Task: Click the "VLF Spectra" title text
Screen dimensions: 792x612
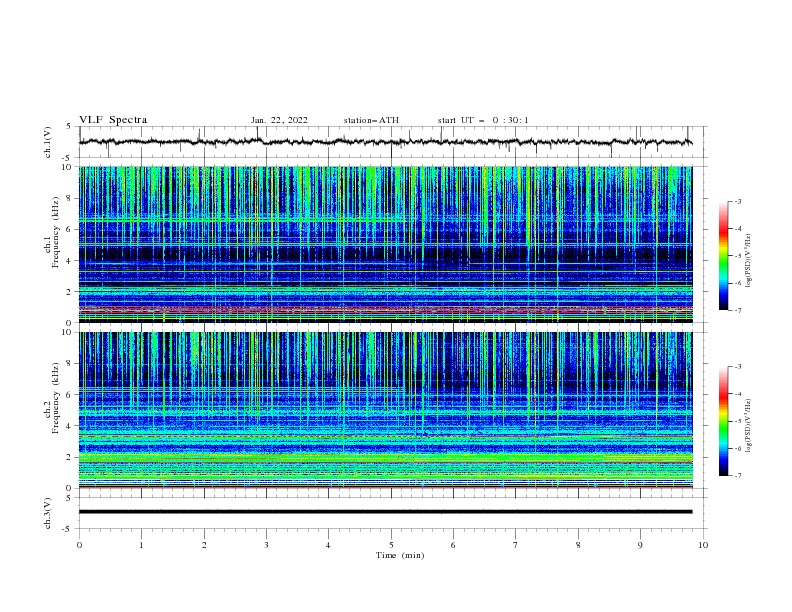Action: [113, 120]
